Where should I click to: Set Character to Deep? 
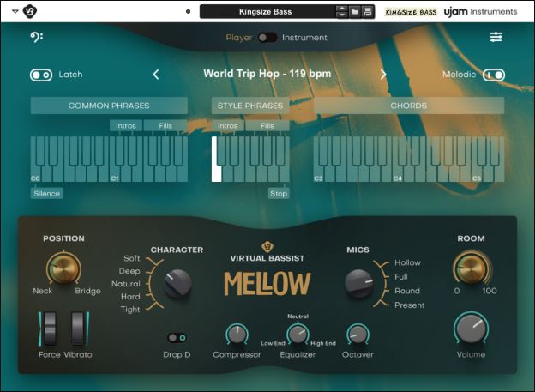click(129, 271)
